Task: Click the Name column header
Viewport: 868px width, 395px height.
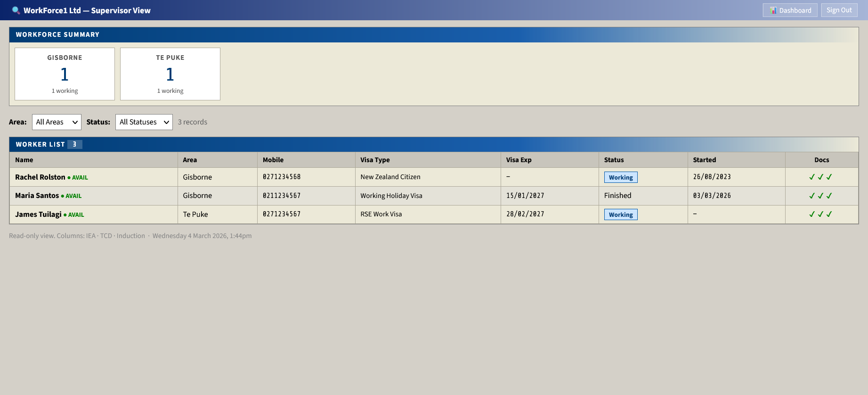Action: [x=24, y=160]
